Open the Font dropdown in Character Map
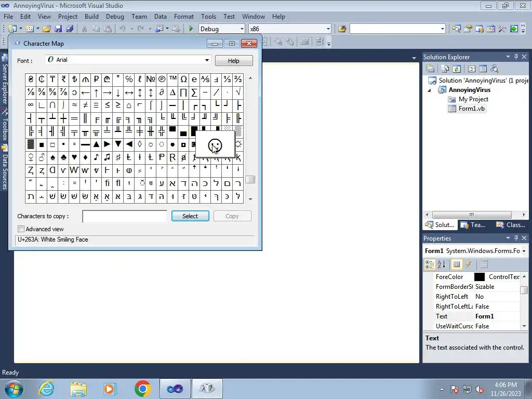The width and height of the screenshot is (532, 399). (207, 60)
